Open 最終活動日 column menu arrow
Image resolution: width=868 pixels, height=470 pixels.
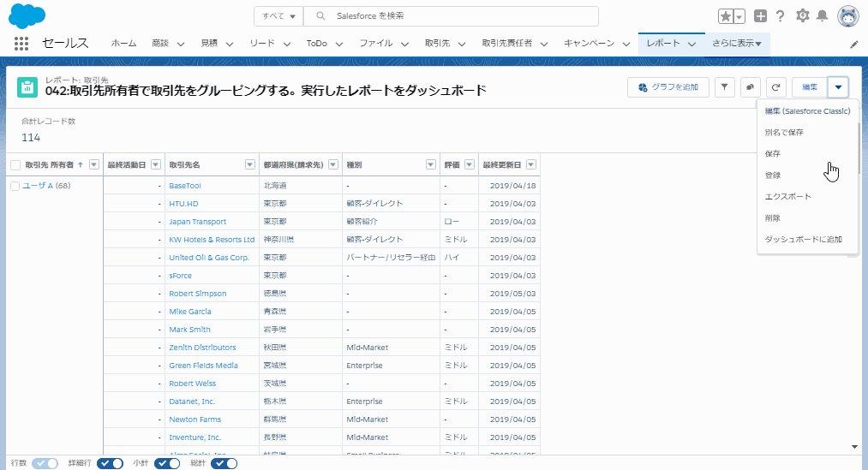(x=156, y=164)
